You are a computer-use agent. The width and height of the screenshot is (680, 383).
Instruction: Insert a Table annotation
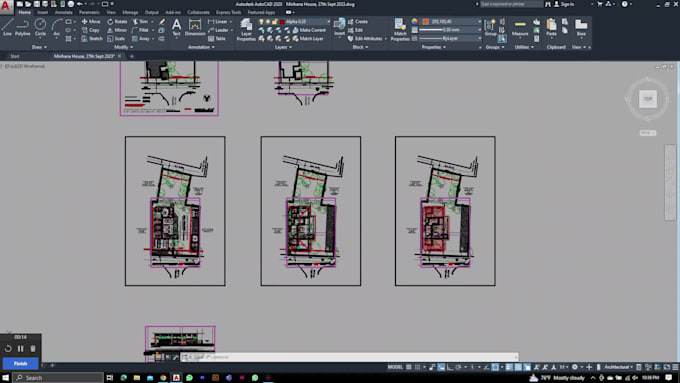[x=217, y=39]
